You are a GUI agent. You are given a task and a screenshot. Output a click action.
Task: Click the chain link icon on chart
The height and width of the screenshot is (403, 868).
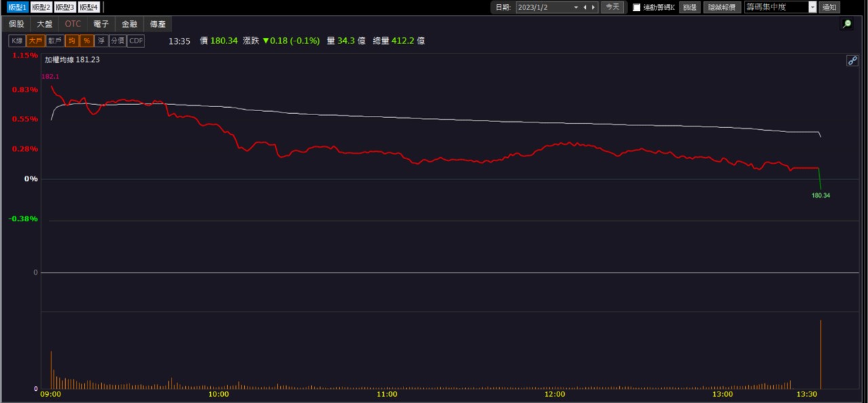coord(852,61)
